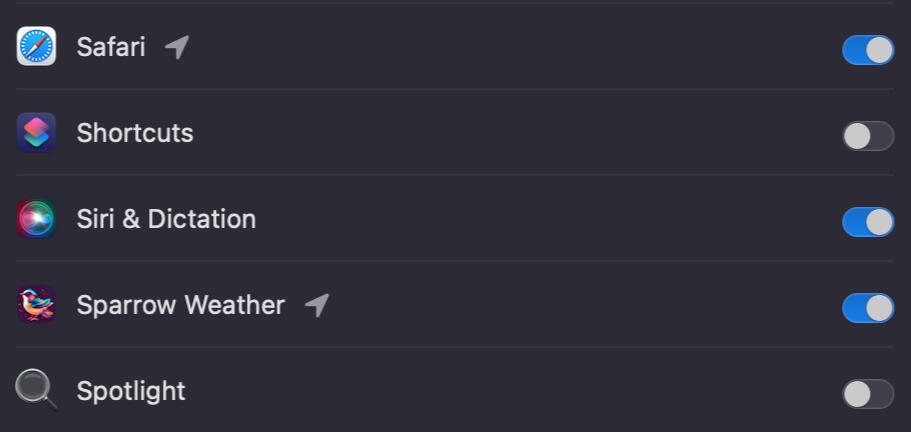Click empty space in the Shortcuts row
911x432 pixels.
click(x=500, y=133)
